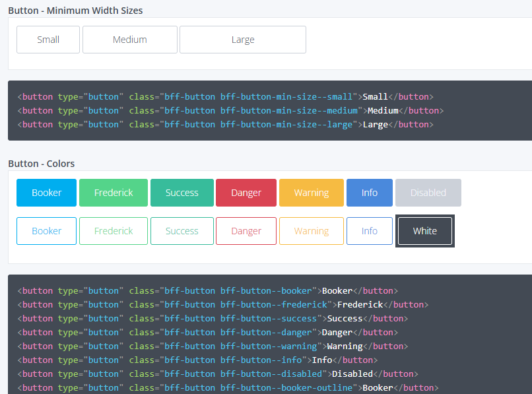The height and width of the screenshot is (394, 532).
Task: Click the "Button - Minimum Width Sizes" heading
Action: point(75,11)
